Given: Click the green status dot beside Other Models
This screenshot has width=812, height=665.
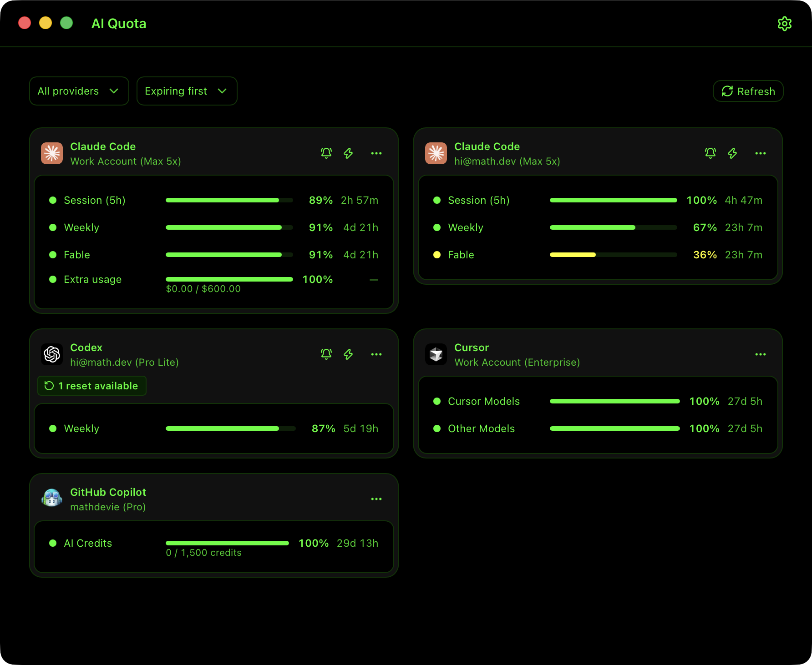Looking at the screenshot, I should click(437, 428).
